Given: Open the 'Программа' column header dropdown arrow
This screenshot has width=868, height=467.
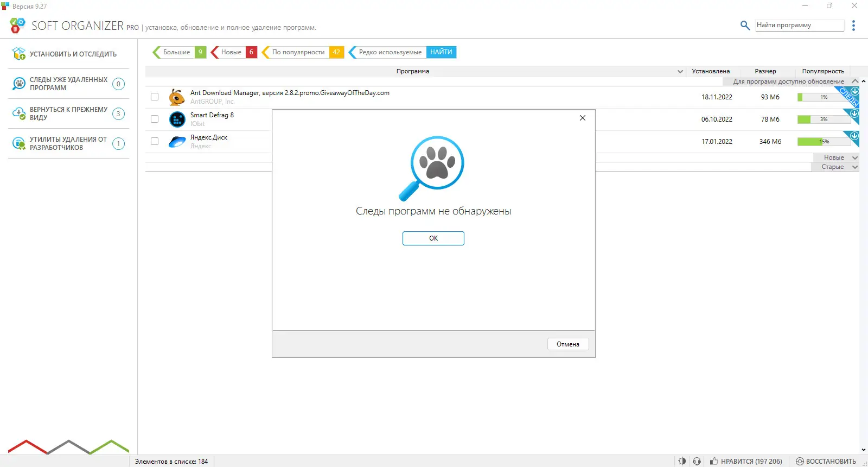Looking at the screenshot, I should 680,71.
